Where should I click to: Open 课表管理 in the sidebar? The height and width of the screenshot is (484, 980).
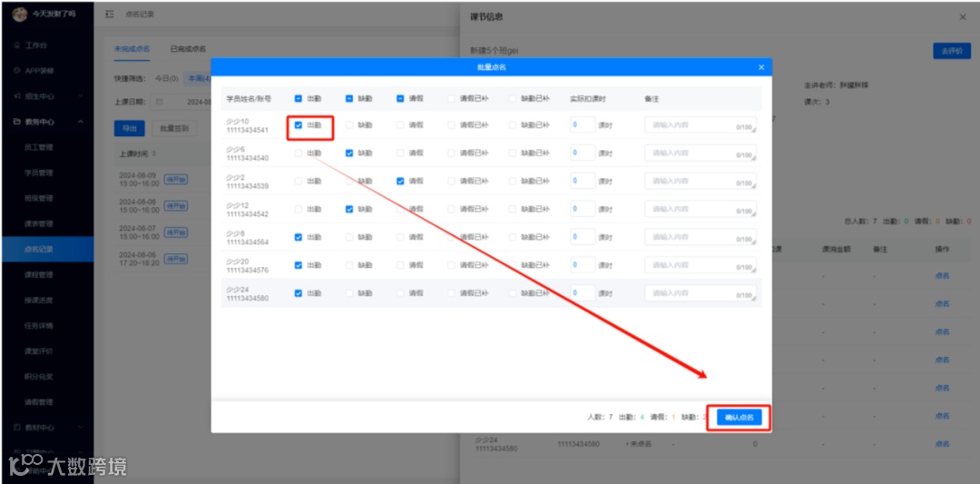(x=39, y=224)
